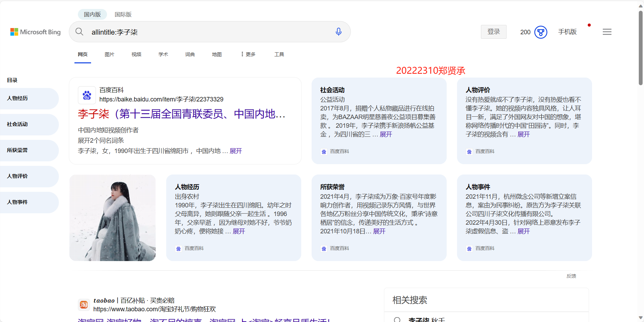
Task: Expand the main Baike summary with 展开
Action: 236,151
